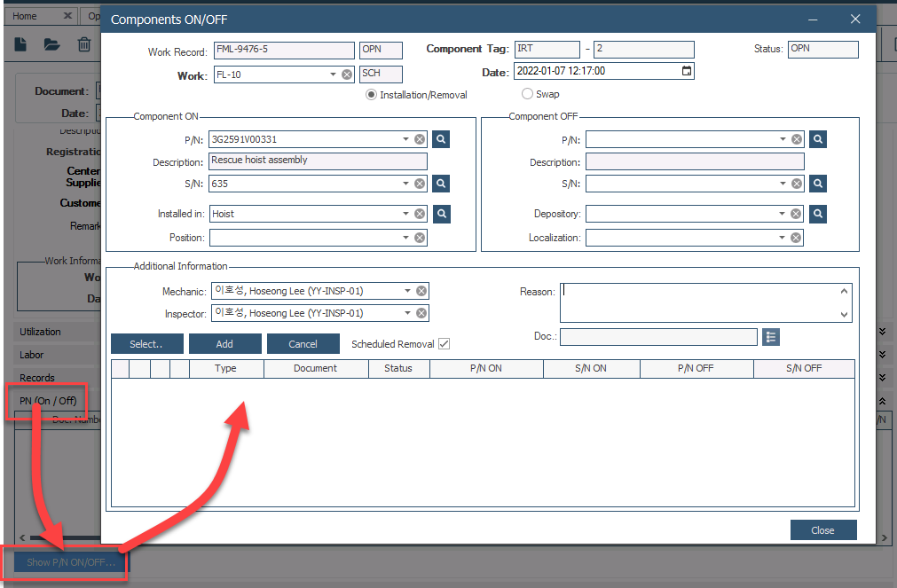
Task: Select the Installation/Removal radio button
Action: (x=372, y=94)
